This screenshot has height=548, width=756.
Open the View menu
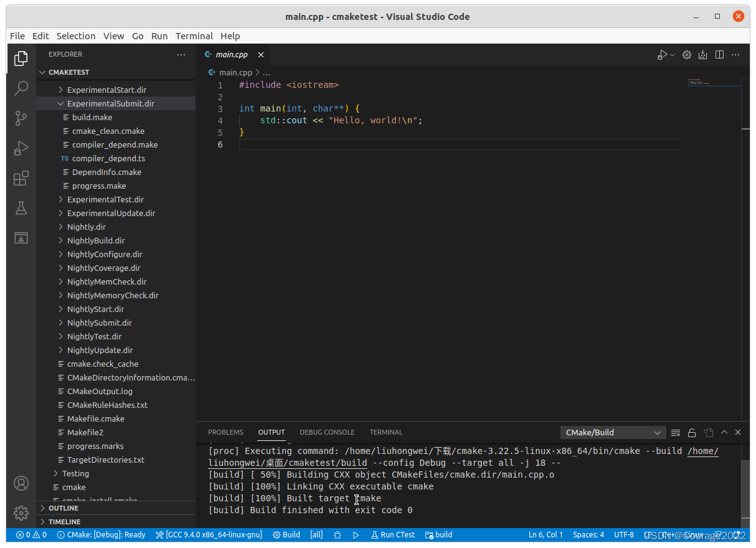point(113,36)
